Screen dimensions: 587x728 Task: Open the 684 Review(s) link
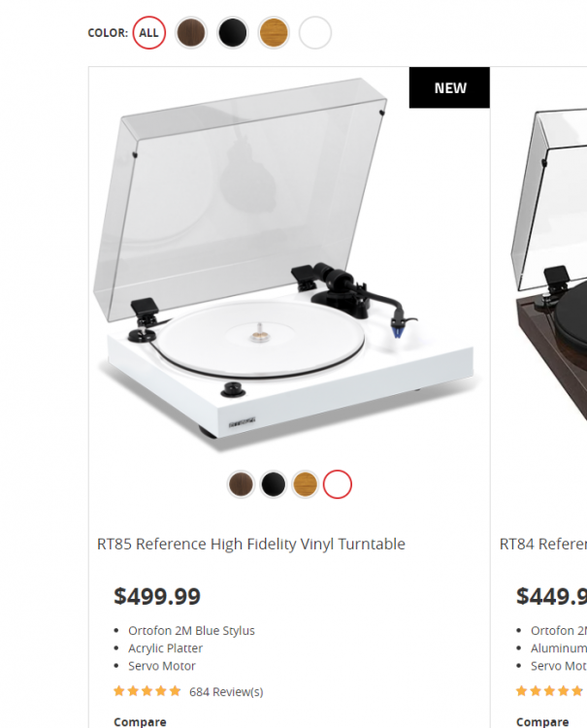pyautogui.click(x=226, y=692)
